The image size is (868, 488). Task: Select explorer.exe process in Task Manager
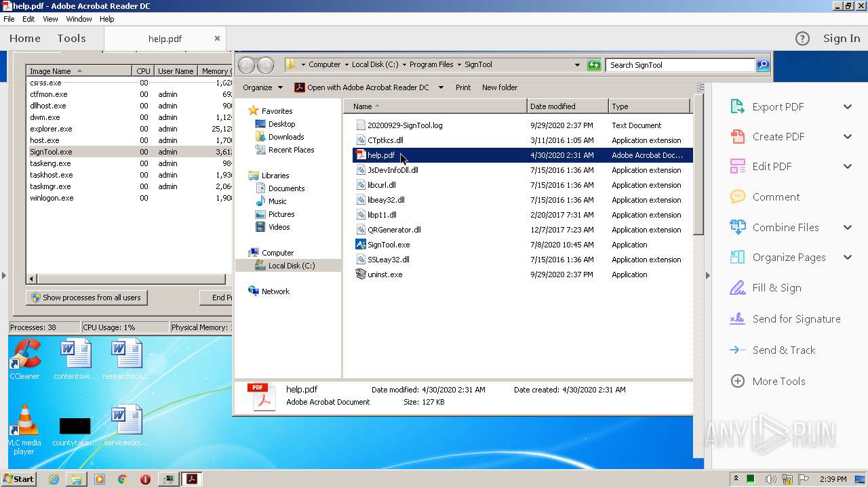[x=129, y=129]
